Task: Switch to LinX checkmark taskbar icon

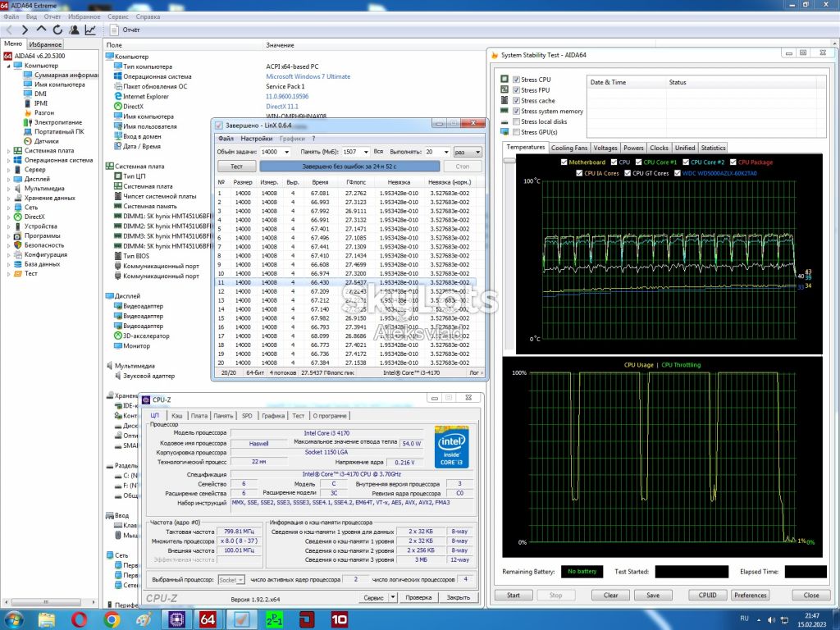Action: tap(241, 620)
